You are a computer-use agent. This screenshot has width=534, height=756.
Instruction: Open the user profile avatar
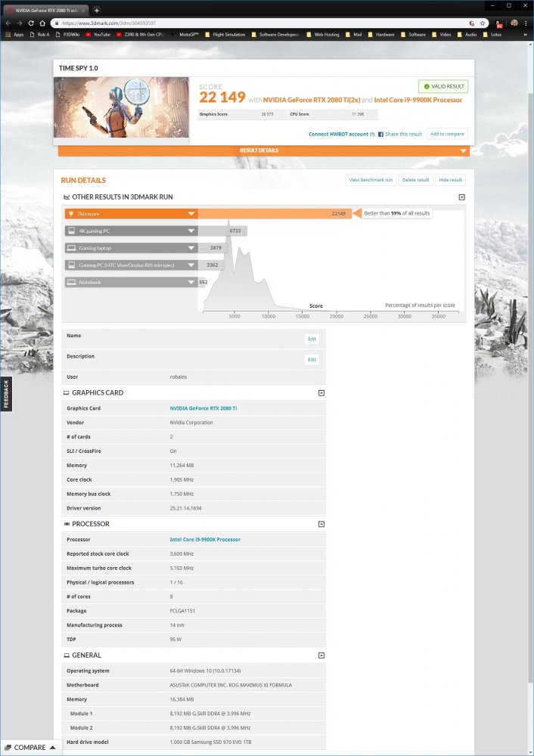tap(514, 23)
